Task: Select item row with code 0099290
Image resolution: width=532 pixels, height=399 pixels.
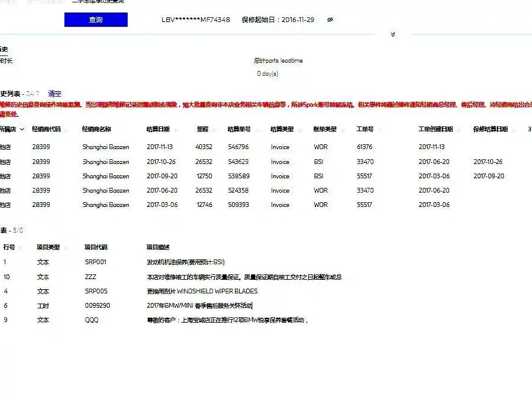Action: 266,305
